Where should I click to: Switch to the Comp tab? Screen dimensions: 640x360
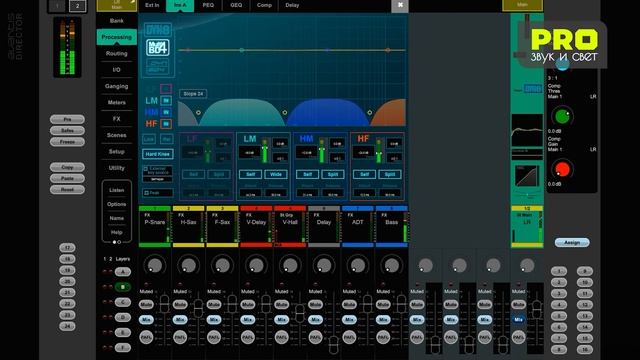(x=264, y=5)
